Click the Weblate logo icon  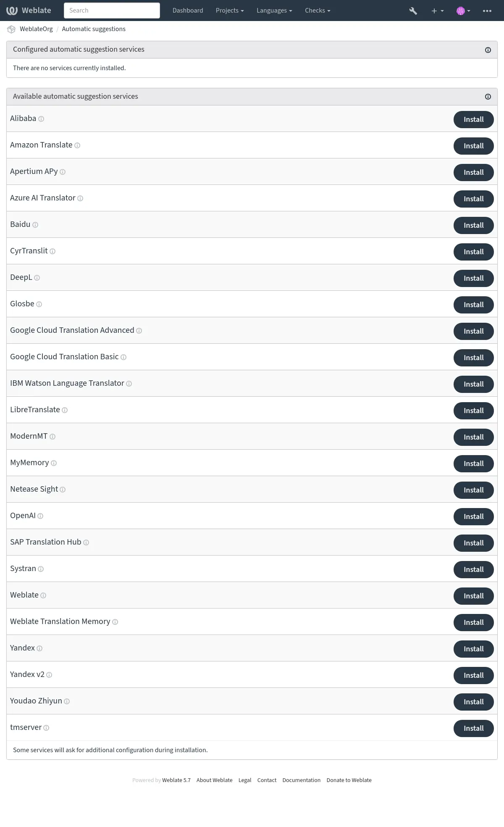click(12, 11)
